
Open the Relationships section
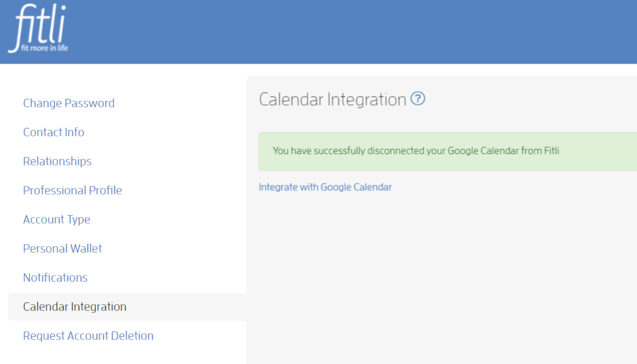point(57,161)
